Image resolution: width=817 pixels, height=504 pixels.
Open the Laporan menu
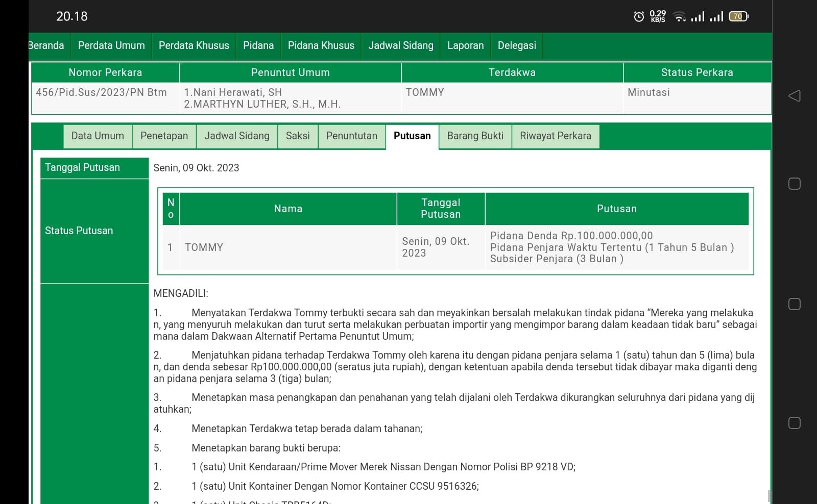[466, 45]
